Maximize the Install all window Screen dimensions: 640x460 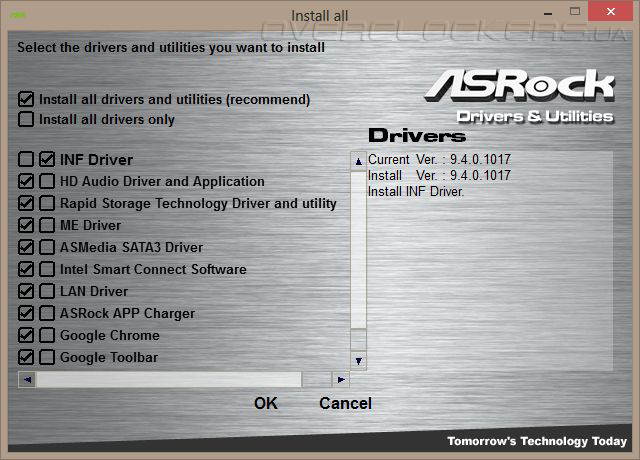[x=575, y=11]
